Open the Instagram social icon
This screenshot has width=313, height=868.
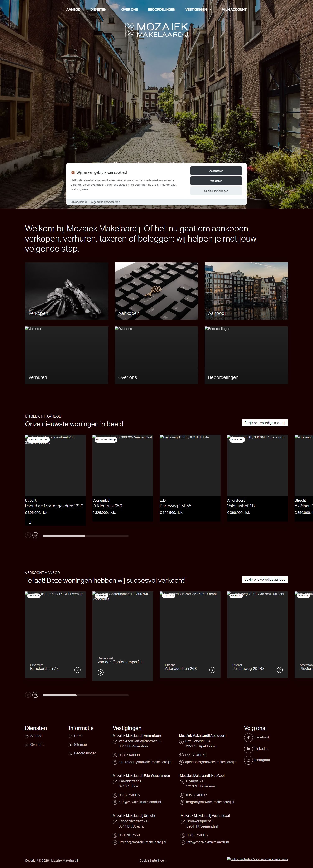tap(248, 760)
